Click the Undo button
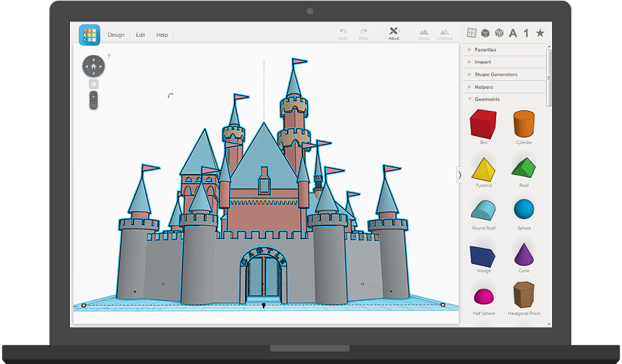This screenshot has width=622, height=364. [343, 34]
